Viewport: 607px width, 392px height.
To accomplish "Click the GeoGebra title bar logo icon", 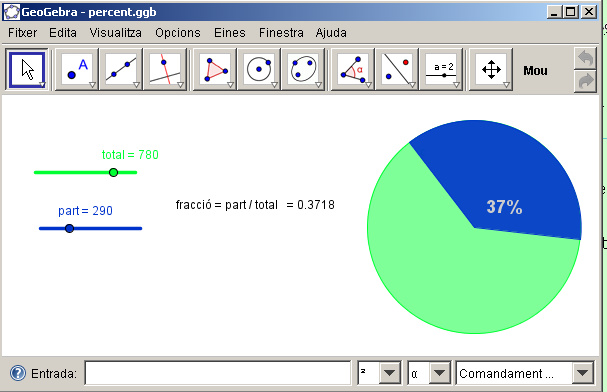I will point(11,12).
